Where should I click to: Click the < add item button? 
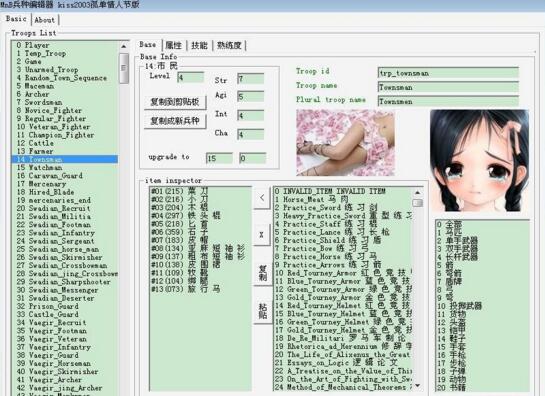click(262, 198)
